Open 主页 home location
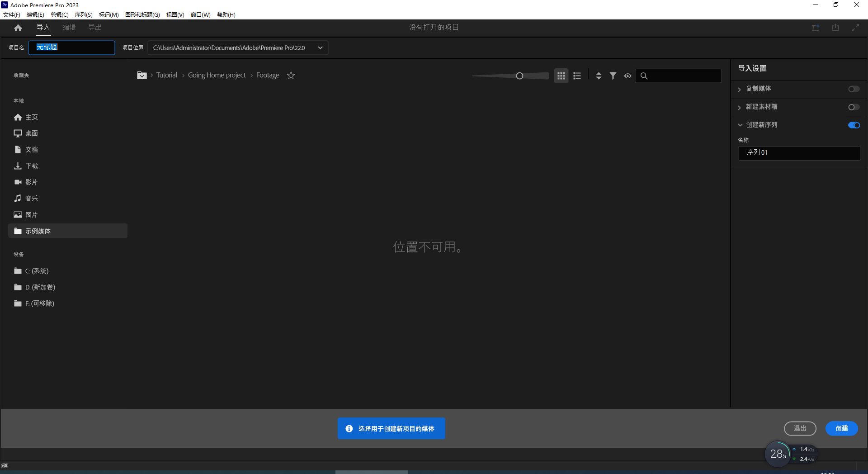868x474 pixels. [68, 117]
